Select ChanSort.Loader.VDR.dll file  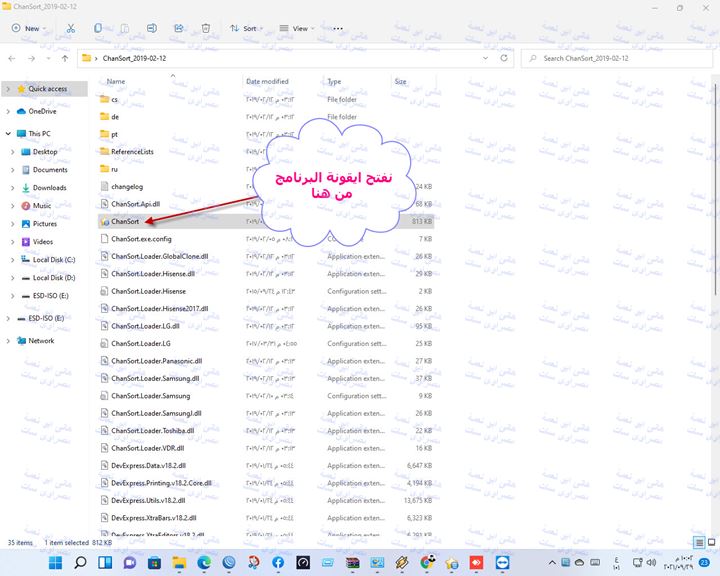tap(147, 448)
